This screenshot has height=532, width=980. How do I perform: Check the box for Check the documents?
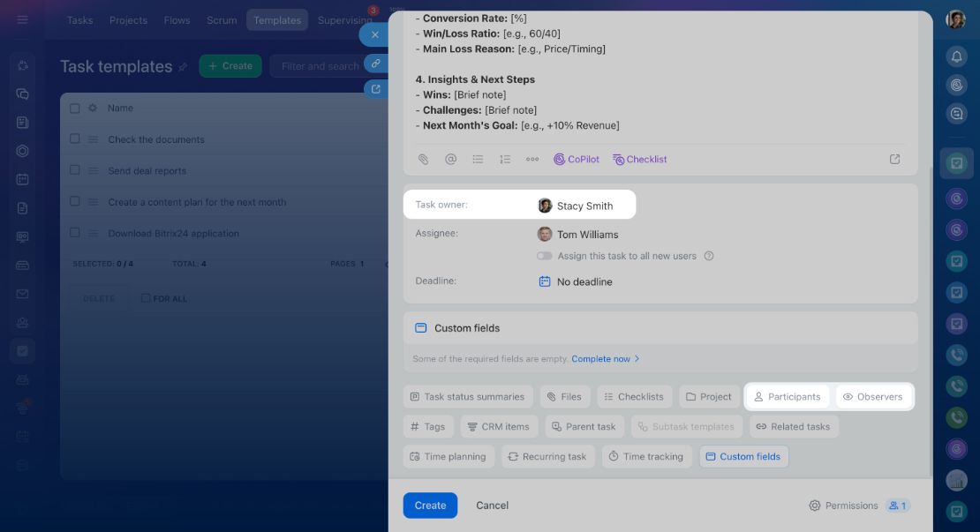tap(75, 139)
